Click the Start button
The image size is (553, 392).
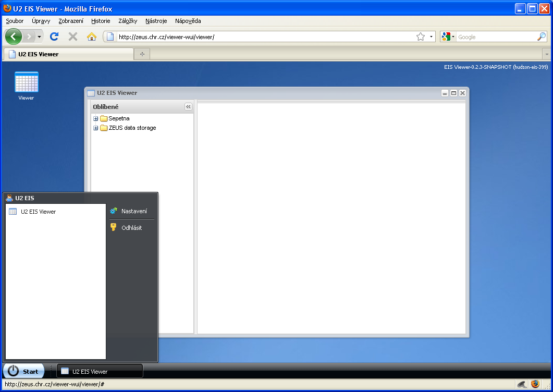click(24, 371)
